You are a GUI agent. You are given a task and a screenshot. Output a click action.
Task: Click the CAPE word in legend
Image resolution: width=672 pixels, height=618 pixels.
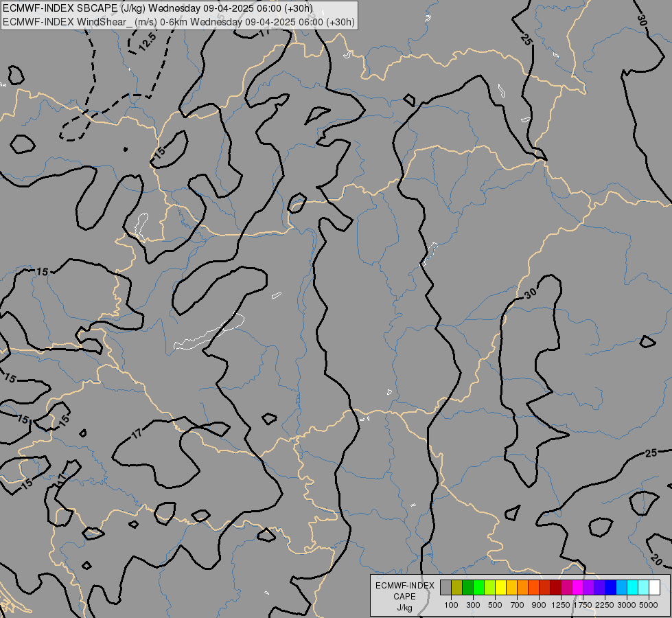(404, 597)
